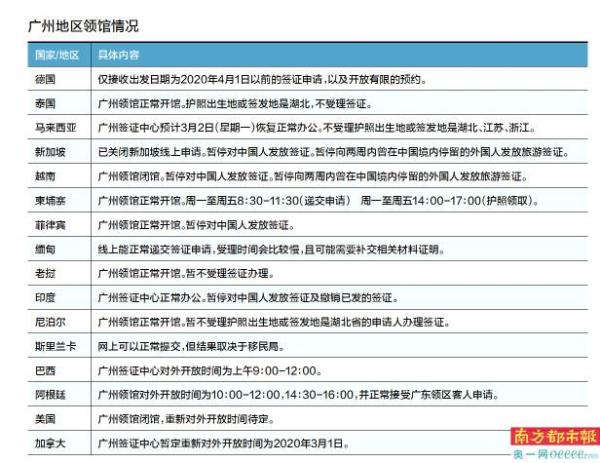Click the 越南 country cell
Viewport: 600px width, 463px height.
tap(47, 176)
